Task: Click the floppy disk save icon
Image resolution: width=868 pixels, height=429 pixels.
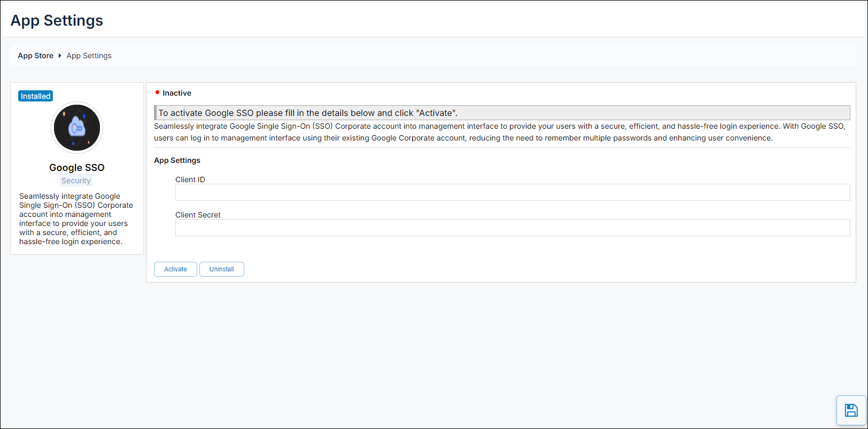Action: point(851,410)
